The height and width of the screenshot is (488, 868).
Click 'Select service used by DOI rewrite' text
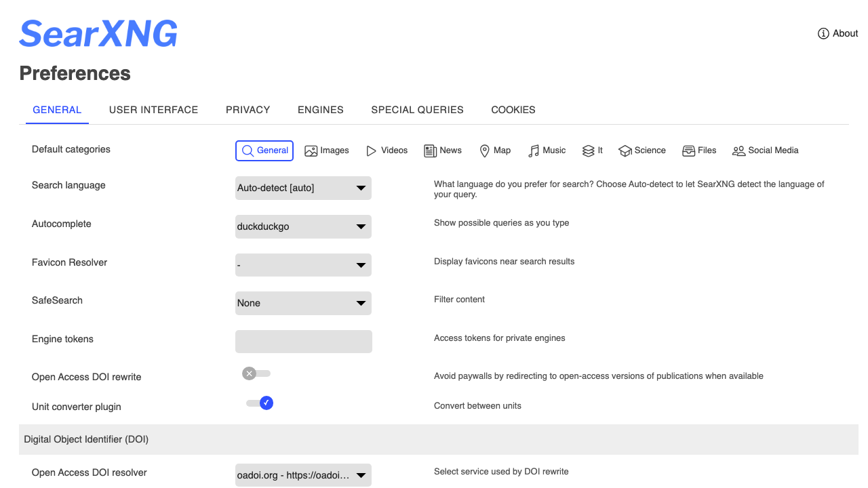(x=502, y=472)
